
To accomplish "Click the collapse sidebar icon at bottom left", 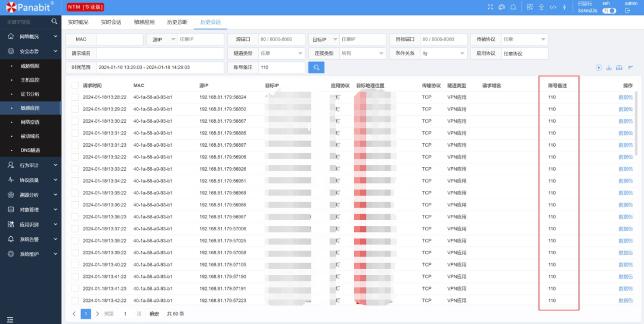I will [10, 319].
